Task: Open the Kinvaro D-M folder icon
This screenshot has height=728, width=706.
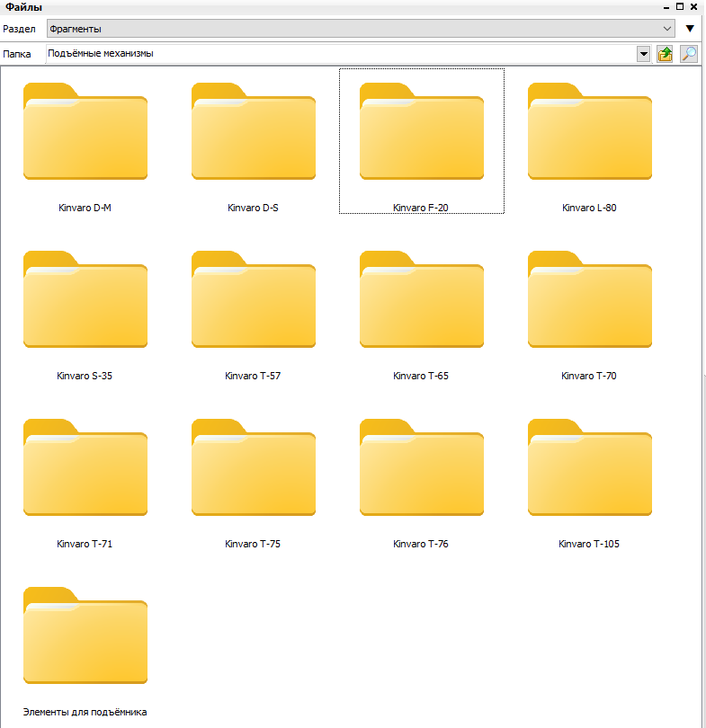Action: tap(85, 131)
